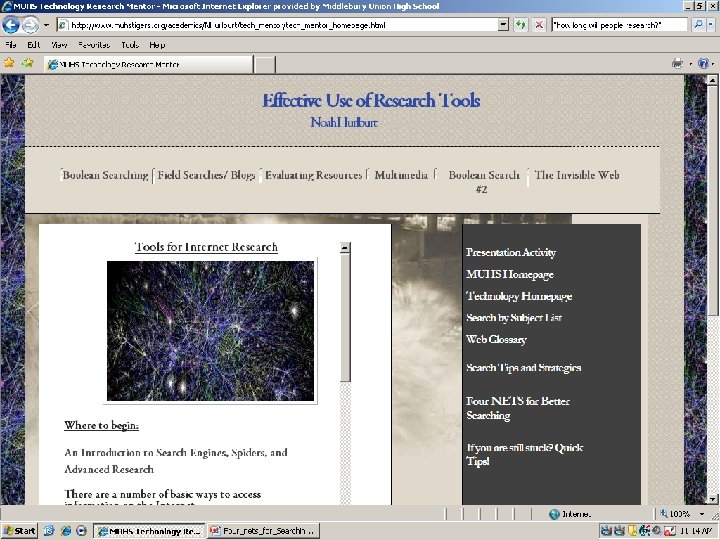Click the MUHS Homepage sidebar link

(x=510, y=274)
